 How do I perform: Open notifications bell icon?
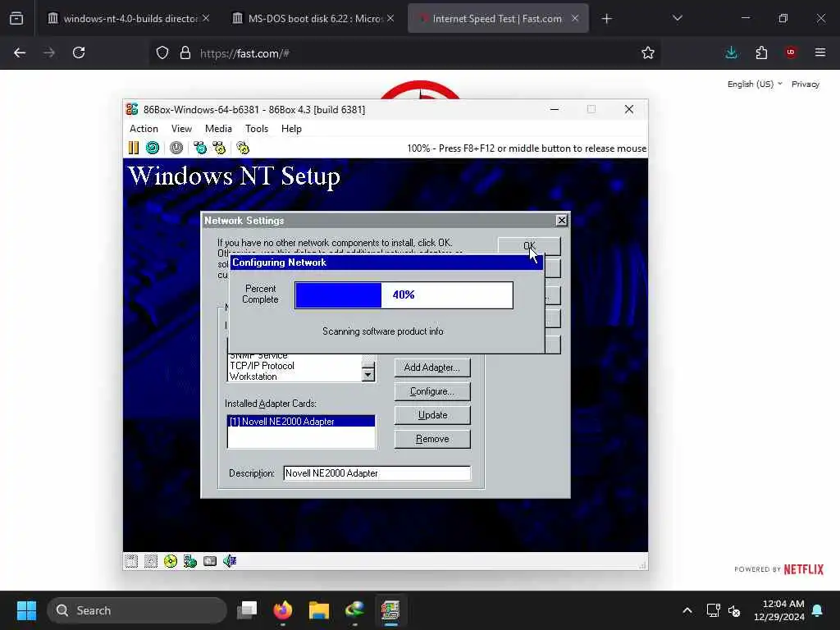point(818,610)
